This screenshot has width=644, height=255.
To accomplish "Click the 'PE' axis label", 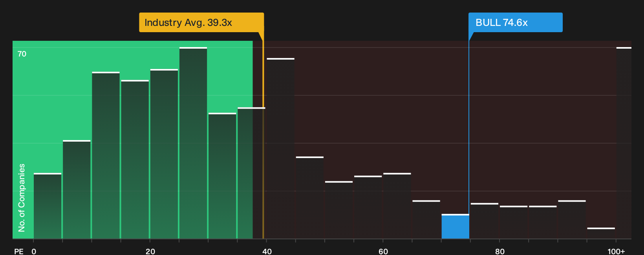I will [19, 251].
